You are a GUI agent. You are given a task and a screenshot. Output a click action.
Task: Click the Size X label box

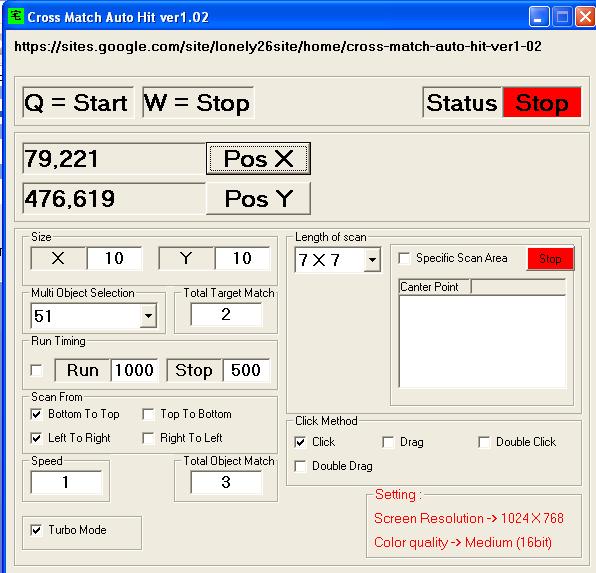[x=58, y=259]
